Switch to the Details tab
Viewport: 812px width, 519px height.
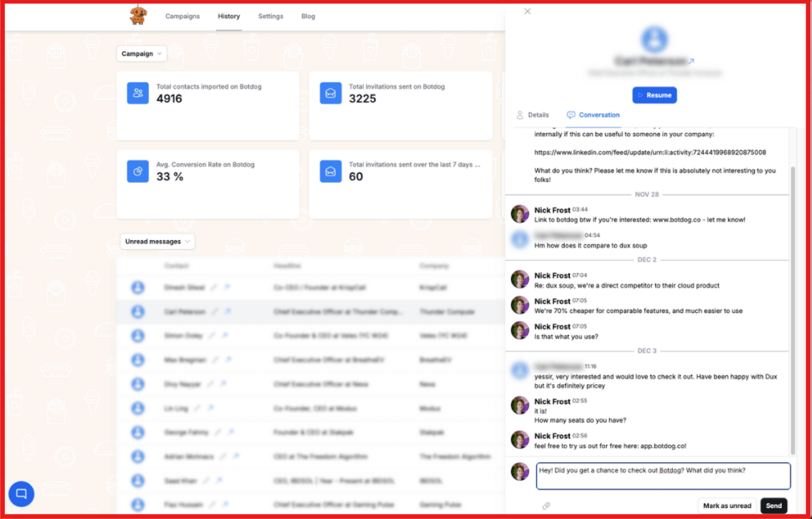[533, 115]
